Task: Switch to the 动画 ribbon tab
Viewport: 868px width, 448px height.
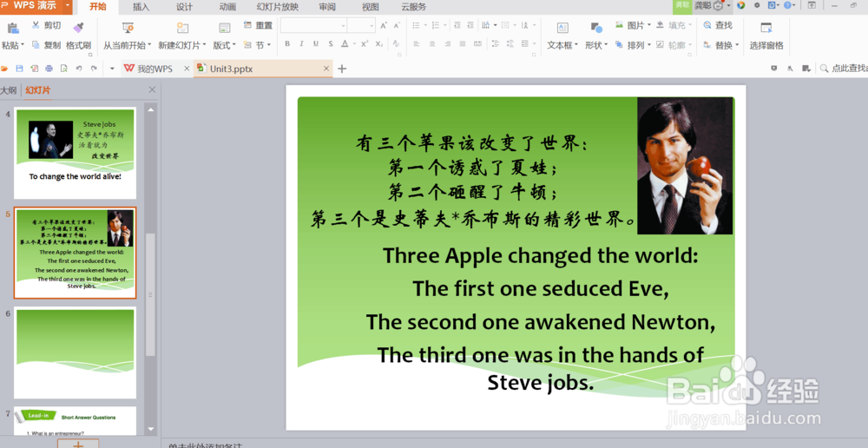Action: (x=227, y=7)
